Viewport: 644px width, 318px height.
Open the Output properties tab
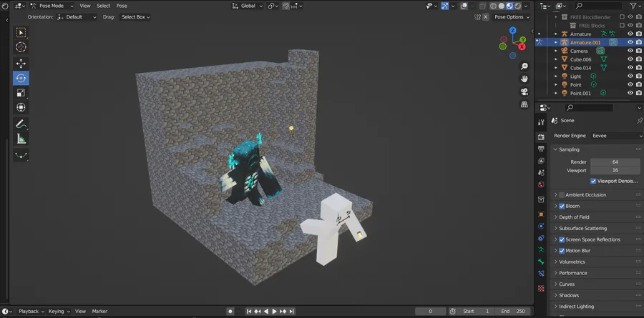tap(542, 149)
